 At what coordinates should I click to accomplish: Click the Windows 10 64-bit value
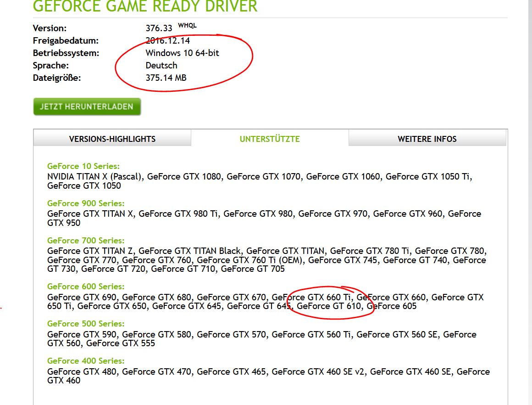(182, 53)
